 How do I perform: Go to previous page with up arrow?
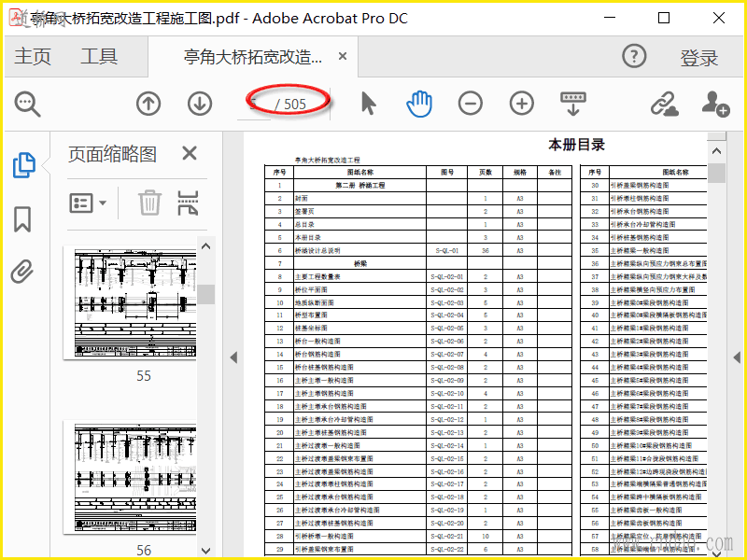[148, 104]
